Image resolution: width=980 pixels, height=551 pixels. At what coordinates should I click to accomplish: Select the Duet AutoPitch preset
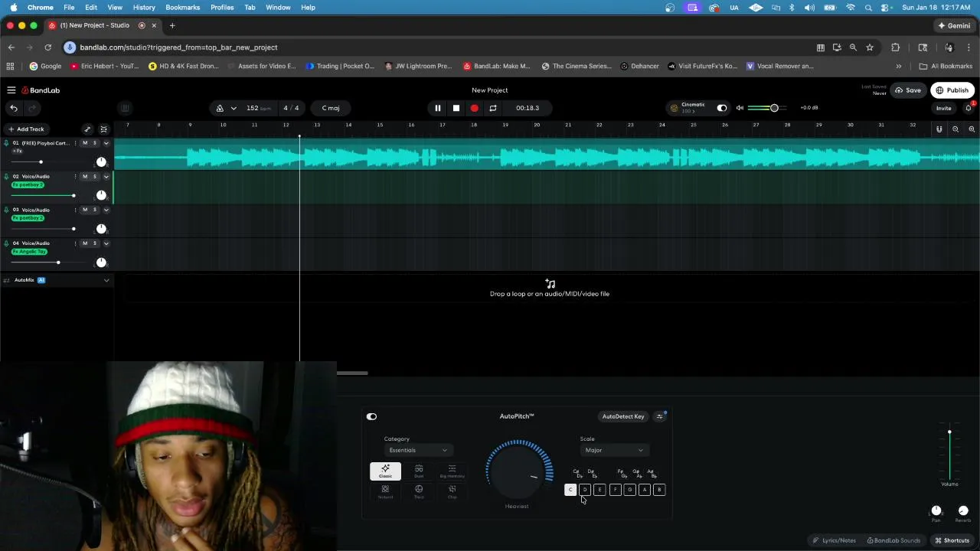[x=419, y=471]
